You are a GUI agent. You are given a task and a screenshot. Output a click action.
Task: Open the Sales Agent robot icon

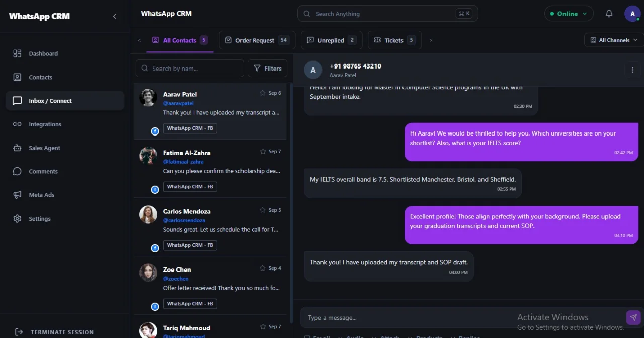(17, 148)
